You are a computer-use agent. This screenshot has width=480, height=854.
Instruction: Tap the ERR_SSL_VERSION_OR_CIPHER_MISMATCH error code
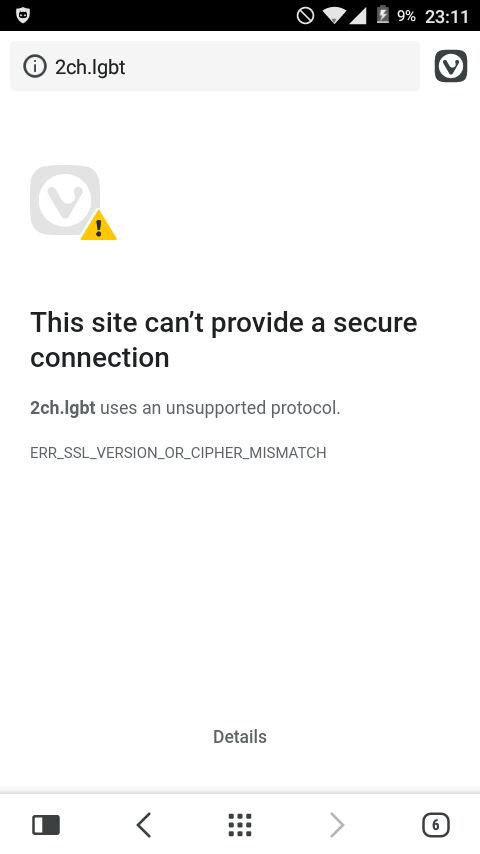point(178,453)
